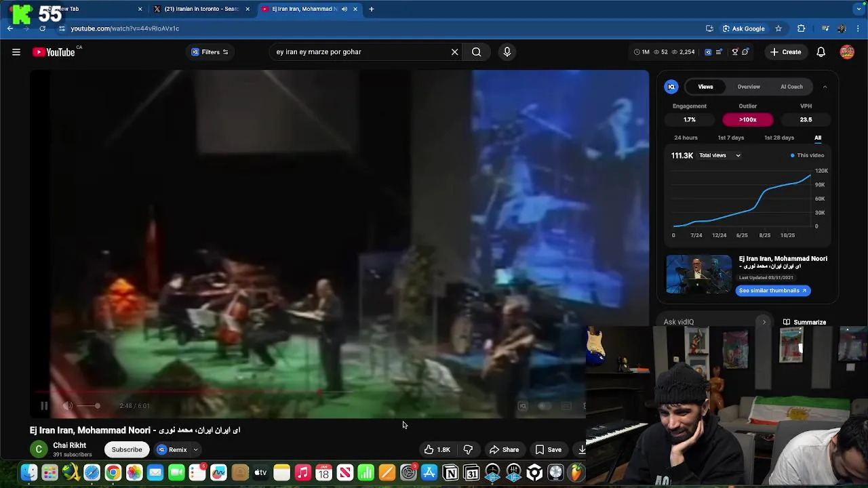Open a new browser tab with plus
The width and height of the screenshot is (868, 488).
[x=372, y=9]
